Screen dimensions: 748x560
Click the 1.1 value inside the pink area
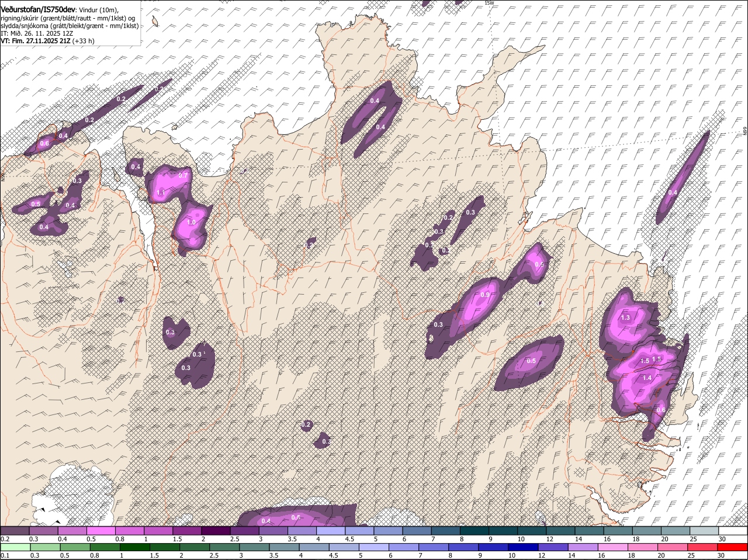[x=161, y=192]
